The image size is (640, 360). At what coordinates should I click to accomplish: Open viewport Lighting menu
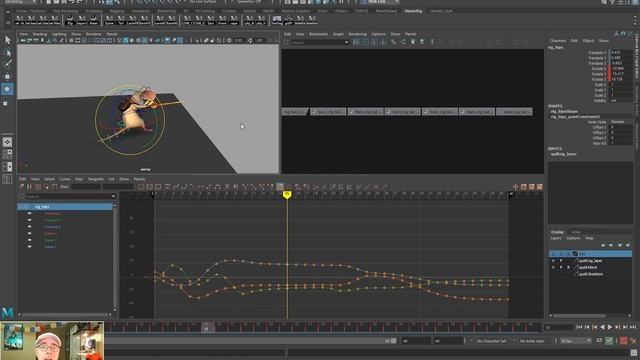pyautogui.click(x=59, y=34)
